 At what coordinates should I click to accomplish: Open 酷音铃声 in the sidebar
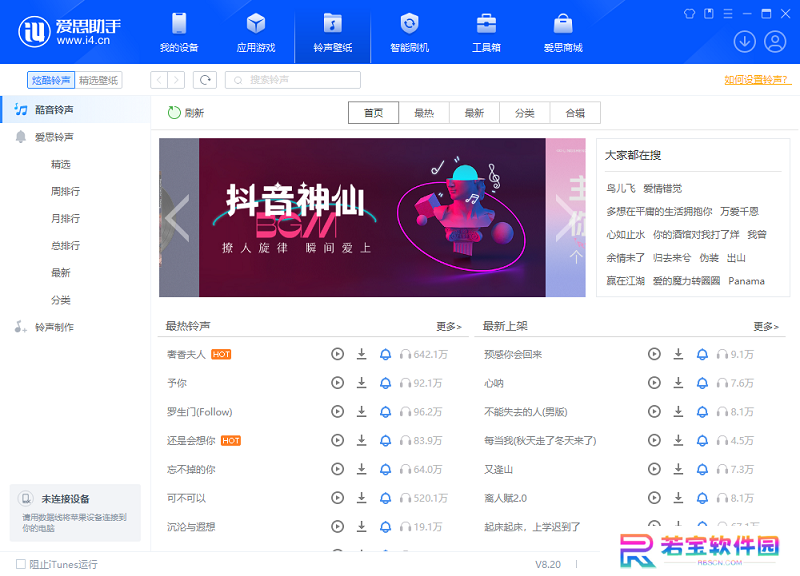76,110
